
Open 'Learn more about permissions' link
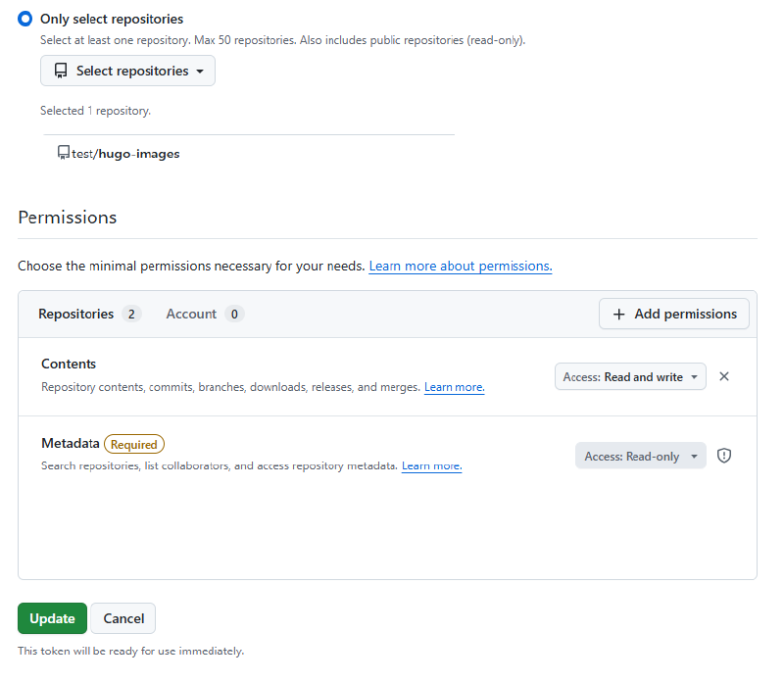[x=460, y=267]
